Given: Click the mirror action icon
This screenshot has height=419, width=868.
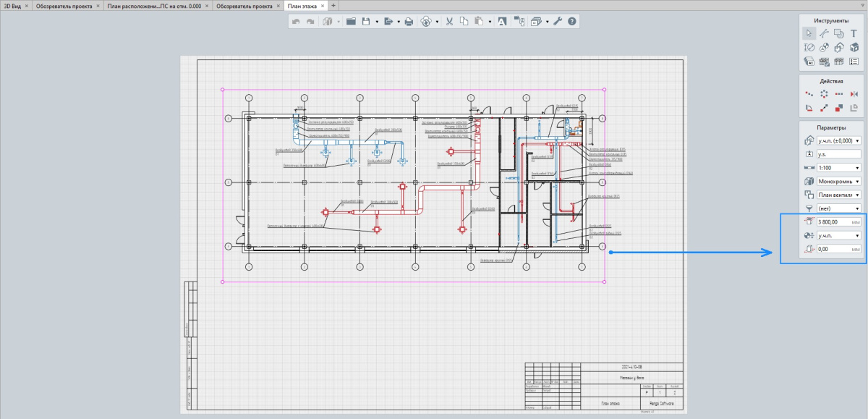Looking at the screenshot, I should point(854,94).
